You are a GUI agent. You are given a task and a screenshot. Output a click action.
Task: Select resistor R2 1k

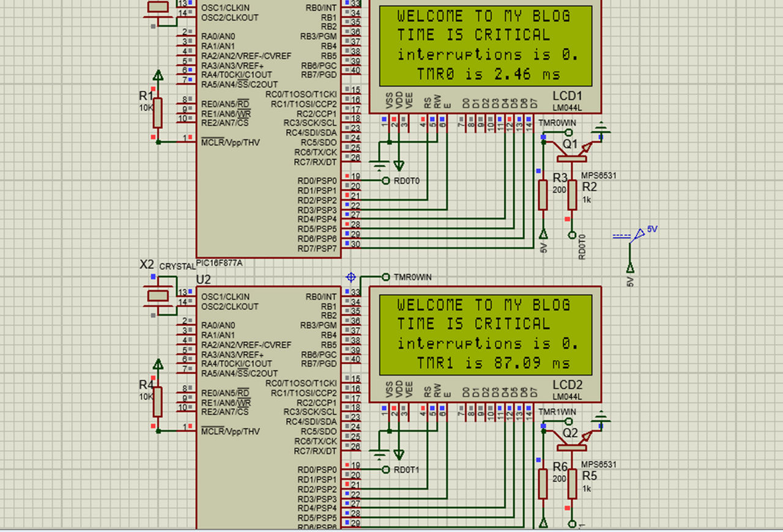tap(572, 195)
